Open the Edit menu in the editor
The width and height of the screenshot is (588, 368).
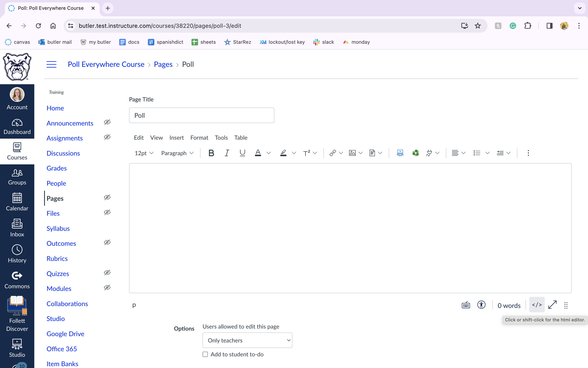pyautogui.click(x=139, y=138)
